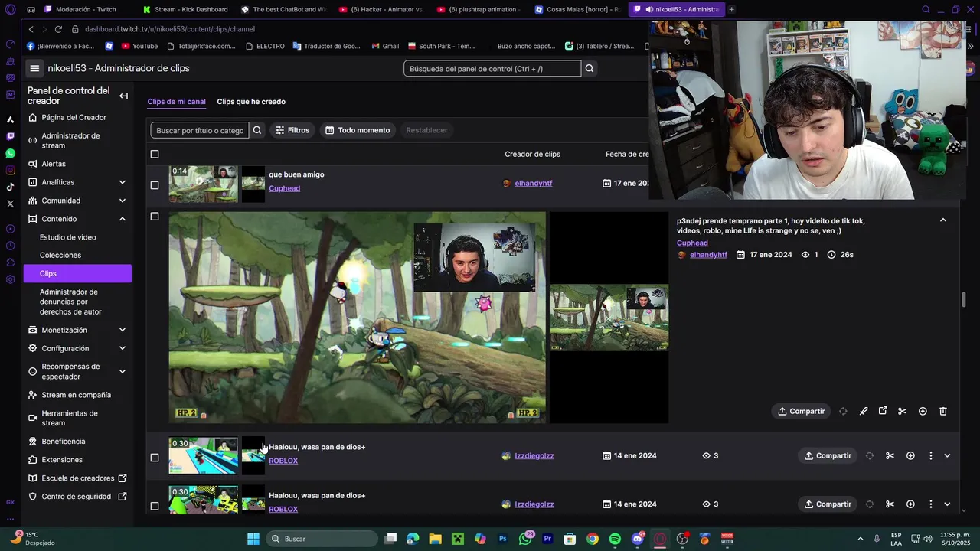
Task: Open ROBLOX category link on first Haalouu clip
Action: (283, 461)
